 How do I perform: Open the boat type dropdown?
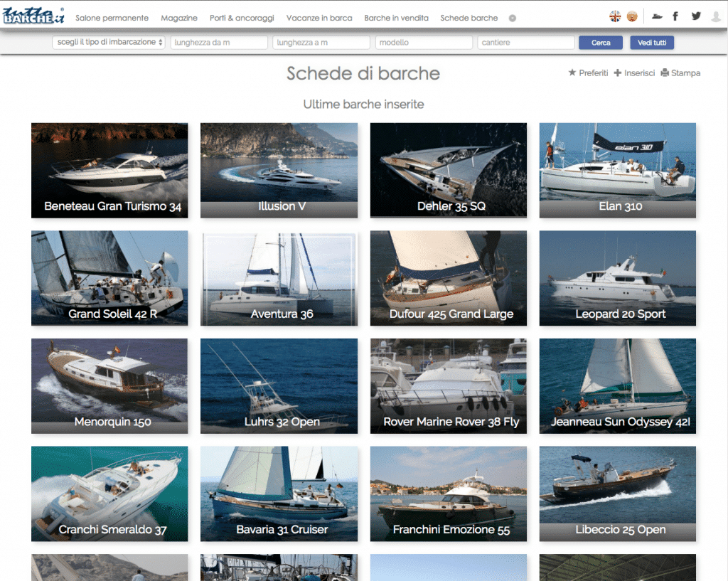click(x=109, y=42)
